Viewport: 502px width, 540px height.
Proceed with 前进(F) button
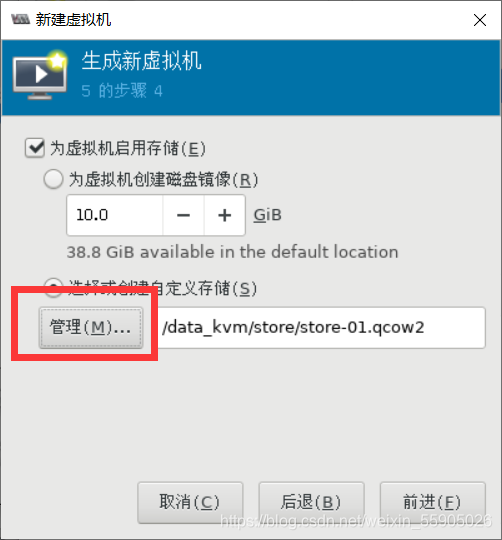tap(433, 502)
